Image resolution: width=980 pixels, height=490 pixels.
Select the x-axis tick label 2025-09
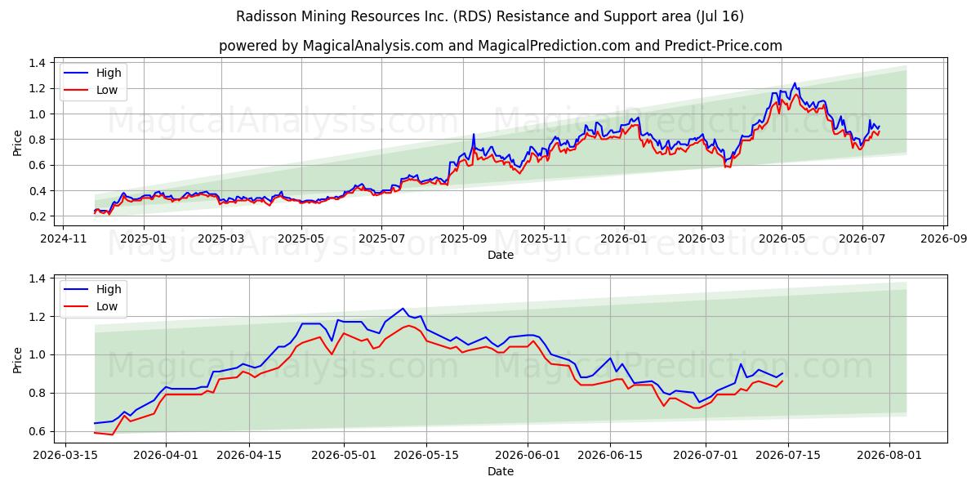tap(463, 238)
